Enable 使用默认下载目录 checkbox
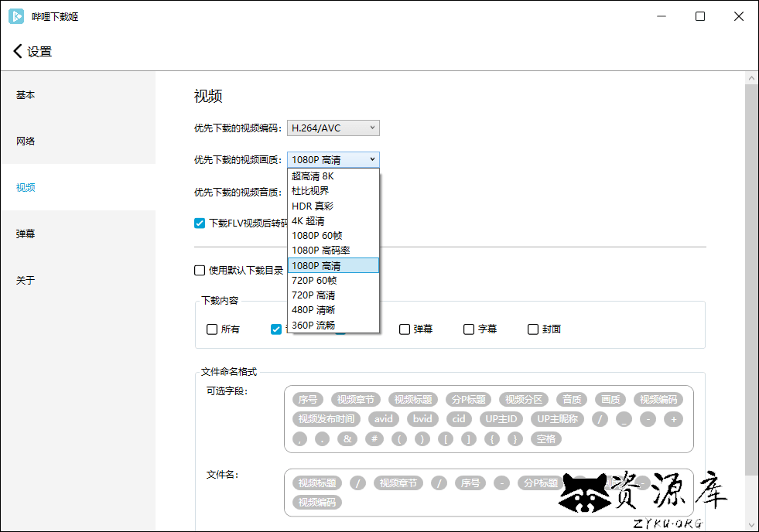This screenshot has height=532, width=759. 200,271
